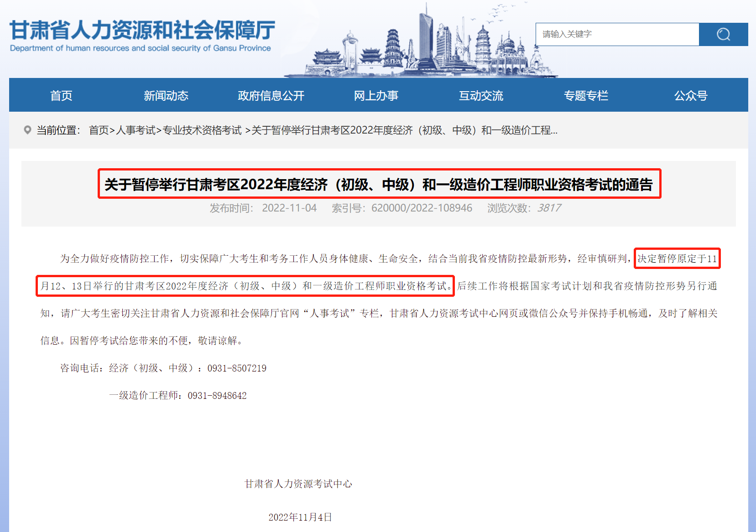Screen dimensions: 756x532
Task: Click the Gansu department site logo
Action: pos(142,36)
